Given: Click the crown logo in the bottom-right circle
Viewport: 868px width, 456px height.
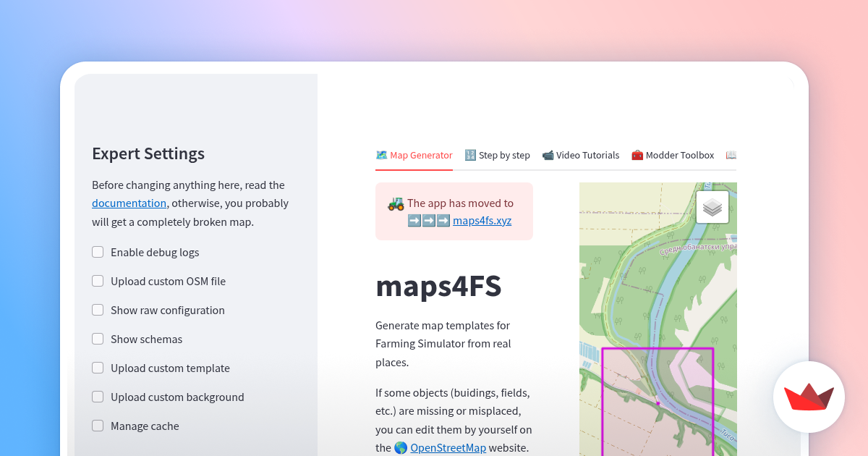Looking at the screenshot, I should pos(809,397).
